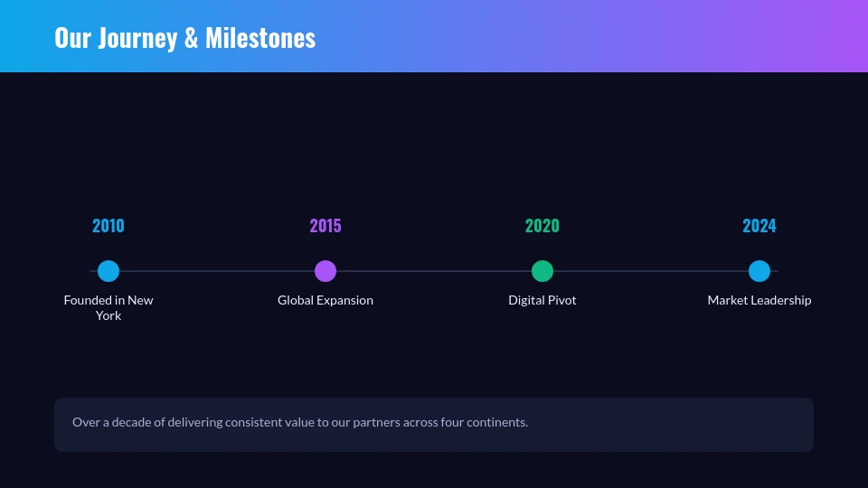The height and width of the screenshot is (488, 868).
Task: Select the "Global Expansion" caption
Action: [x=325, y=300]
